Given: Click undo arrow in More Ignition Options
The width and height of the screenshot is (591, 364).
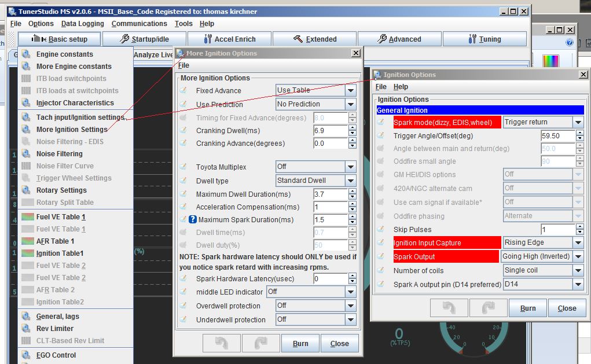Looking at the screenshot, I should 221,343.
